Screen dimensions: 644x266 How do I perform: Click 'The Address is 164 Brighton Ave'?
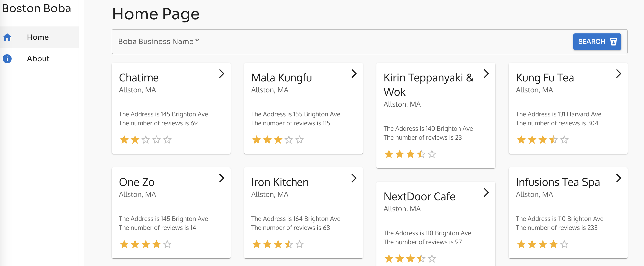click(296, 219)
